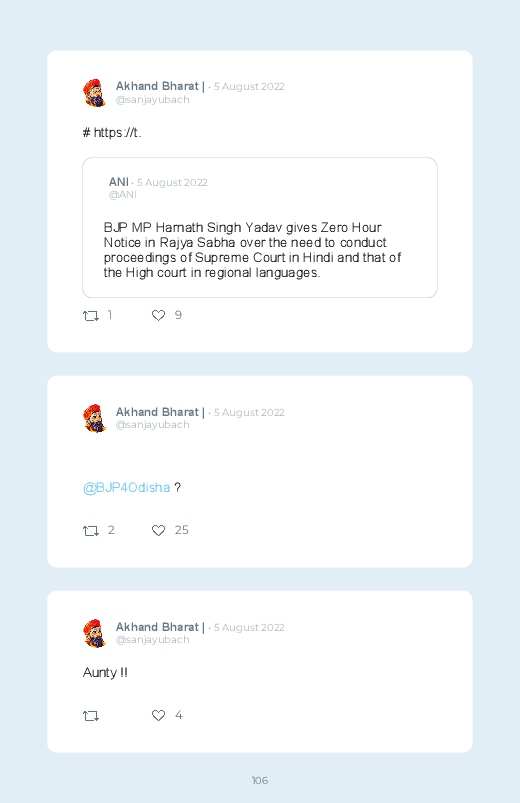Click retweet icon on the ANI quote tweet post
Viewport: 520px width, 803px height.
point(91,315)
